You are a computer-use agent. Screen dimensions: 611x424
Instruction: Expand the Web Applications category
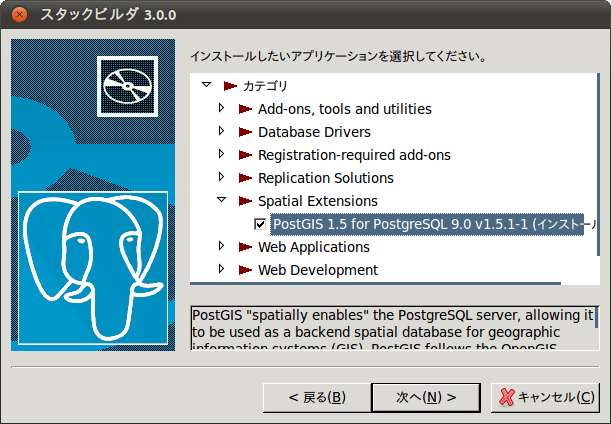[222, 246]
